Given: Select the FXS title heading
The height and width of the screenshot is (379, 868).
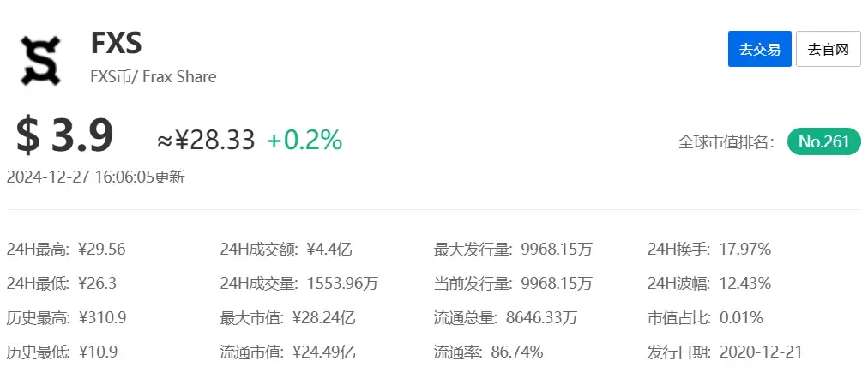Looking at the screenshot, I should pyautogui.click(x=116, y=43).
